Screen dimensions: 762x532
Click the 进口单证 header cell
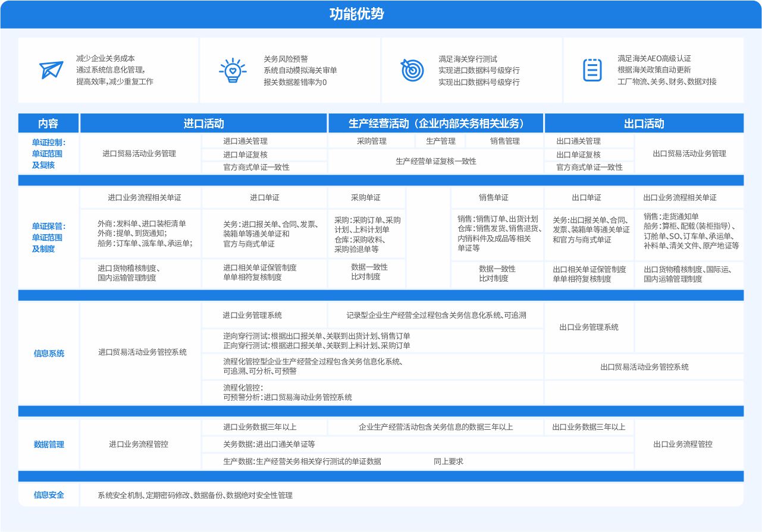pyautogui.click(x=265, y=197)
